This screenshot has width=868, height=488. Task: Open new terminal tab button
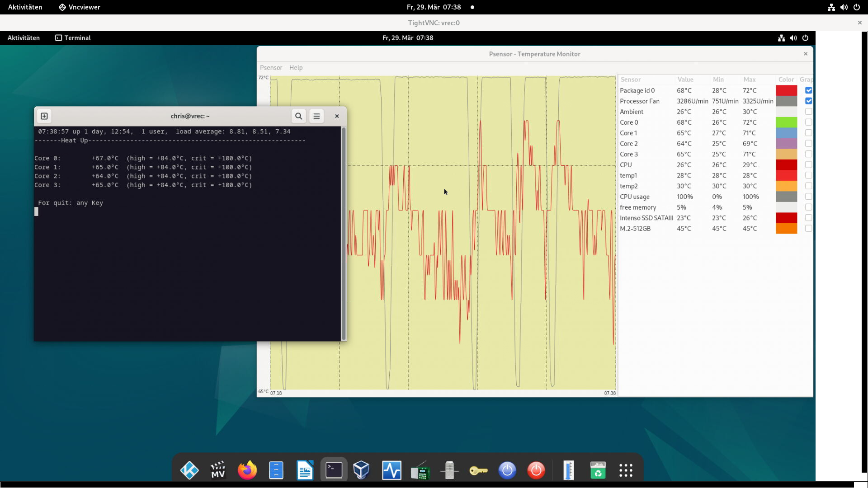point(44,116)
